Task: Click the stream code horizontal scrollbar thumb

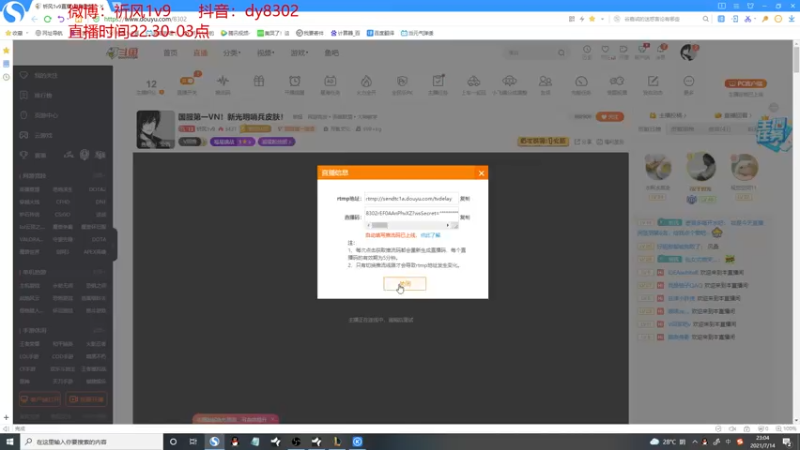Action: click(380, 225)
